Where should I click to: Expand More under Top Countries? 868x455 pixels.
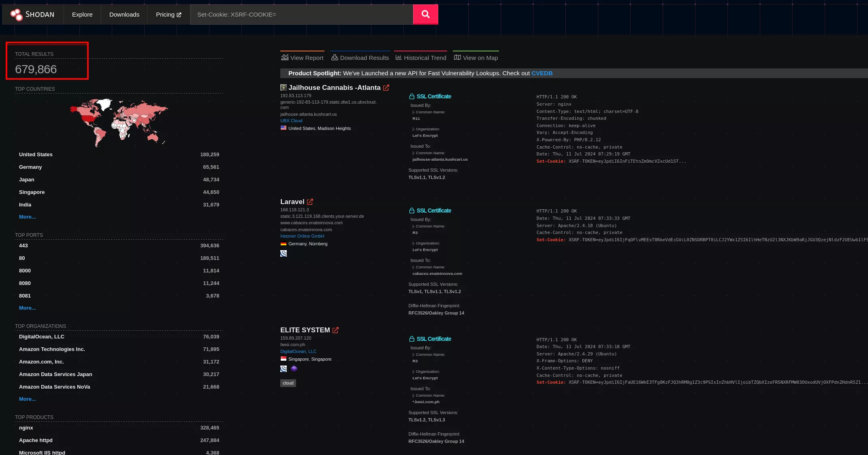[28, 217]
